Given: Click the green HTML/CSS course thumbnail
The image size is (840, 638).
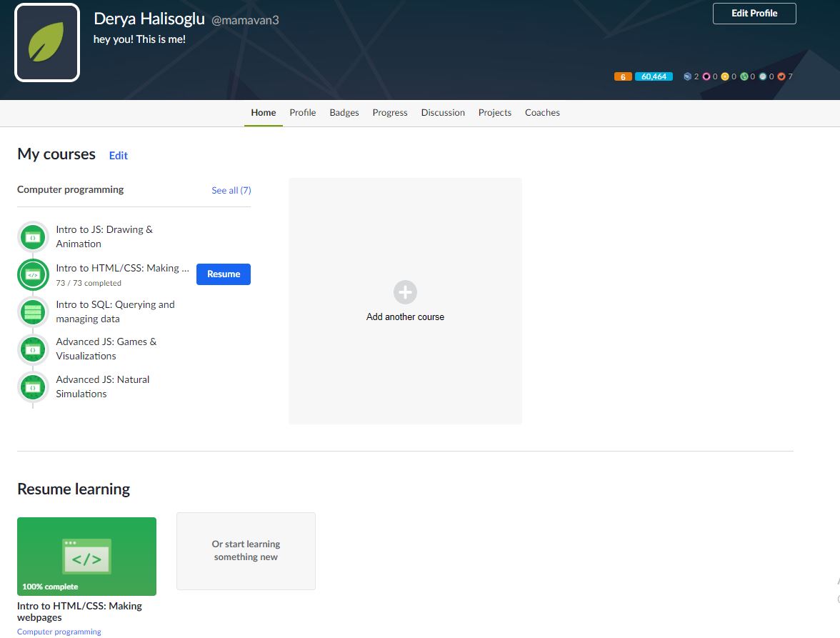Looking at the screenshot, I should (87, 556).
